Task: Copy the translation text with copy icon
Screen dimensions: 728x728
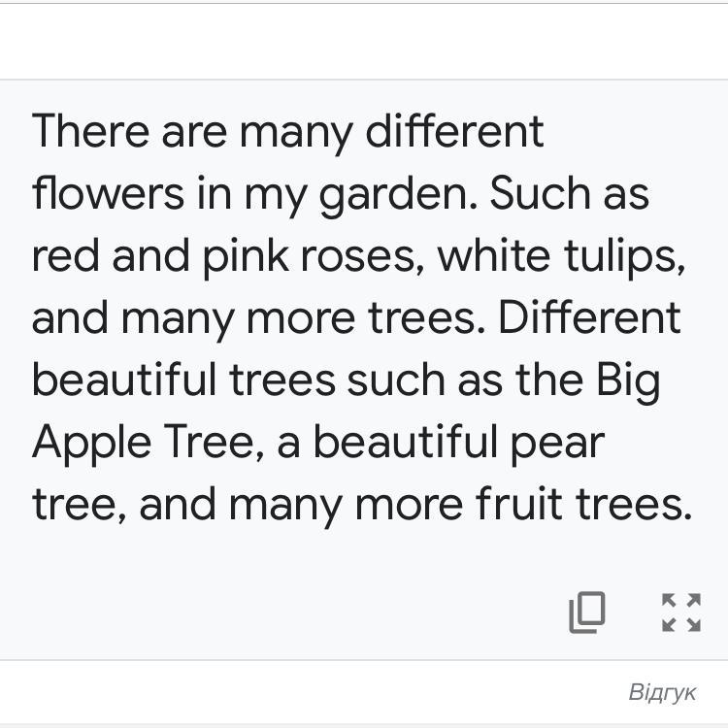Action: click(586, 612)
